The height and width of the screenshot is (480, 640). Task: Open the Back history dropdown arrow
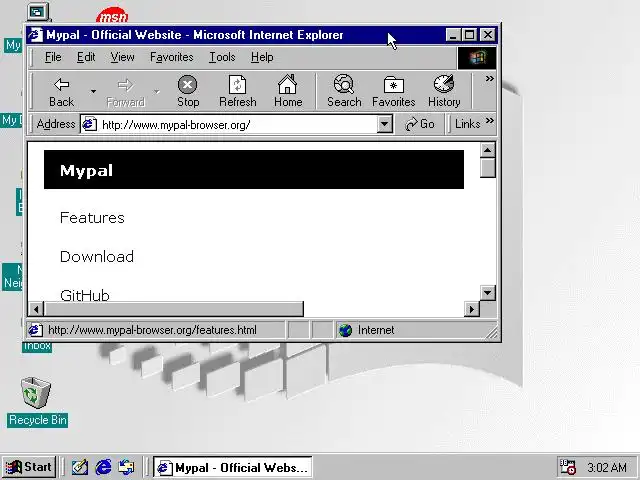93,91
